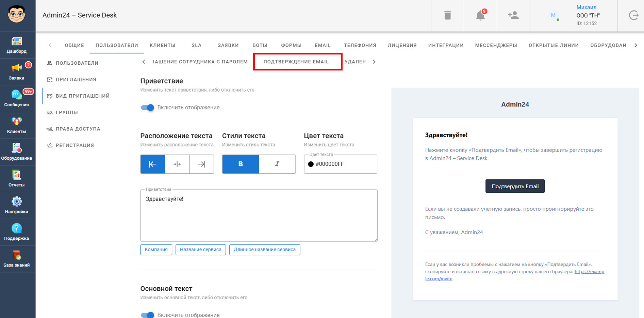Open Дашборд from the sidebar

coord(17,45)
